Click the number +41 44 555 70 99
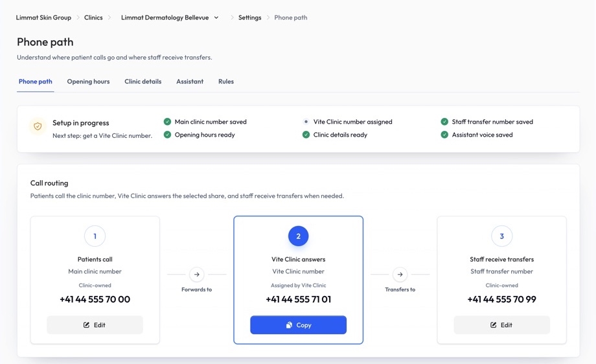 501,299
